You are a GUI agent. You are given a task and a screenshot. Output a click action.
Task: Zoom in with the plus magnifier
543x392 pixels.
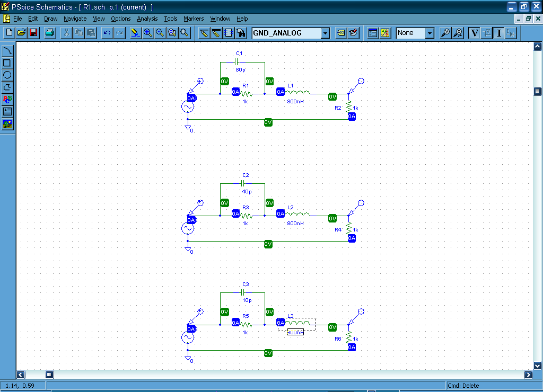(147, 33)
